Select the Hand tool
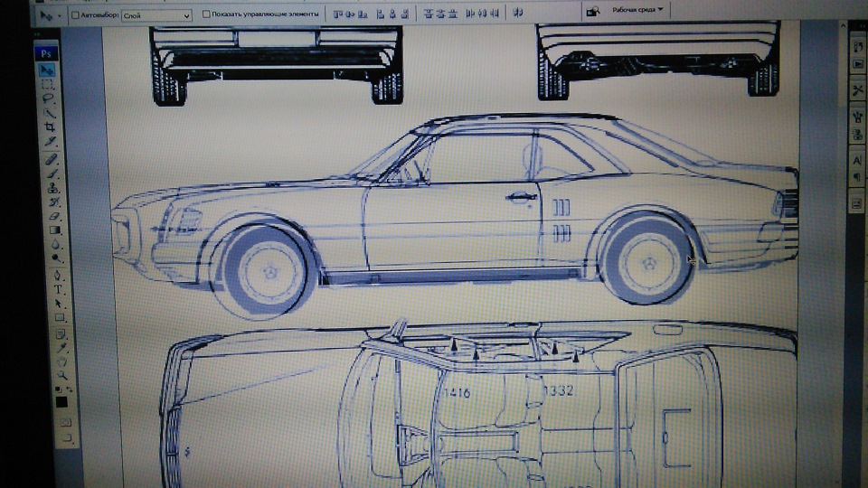The width and height of the screenshot is (868, 488). (x=61, y=361)
